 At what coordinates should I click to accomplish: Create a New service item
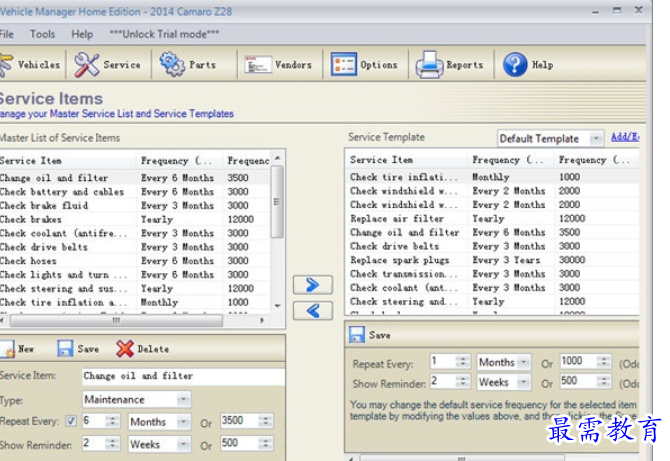click(x=17, y=349)
